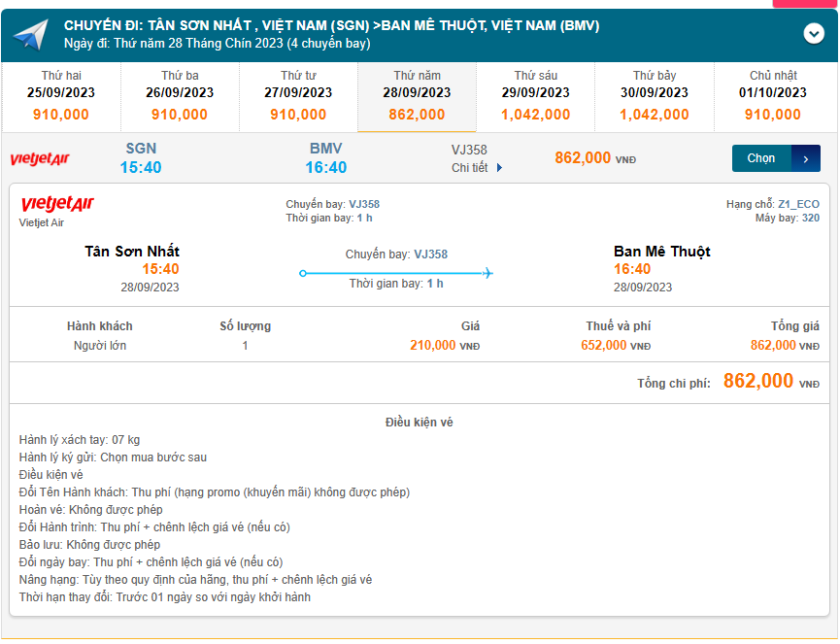Image resolution: width=840 pixels, height=644 pixels.
Task: Select the Thứ năm 28/09/2023 date tab
Action: (417, 96)
